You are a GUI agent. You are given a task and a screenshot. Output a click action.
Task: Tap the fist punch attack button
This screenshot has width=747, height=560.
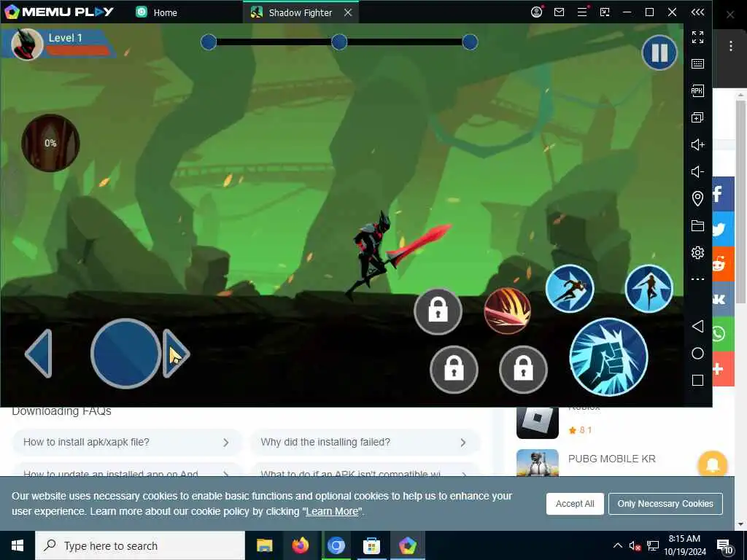point(608,357)
